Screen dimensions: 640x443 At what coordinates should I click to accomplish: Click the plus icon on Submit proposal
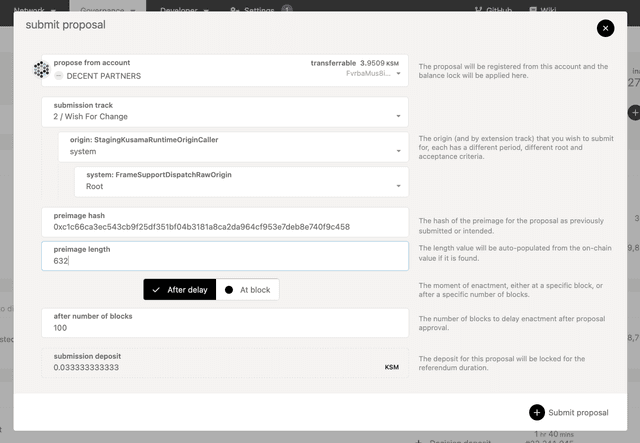537,412
